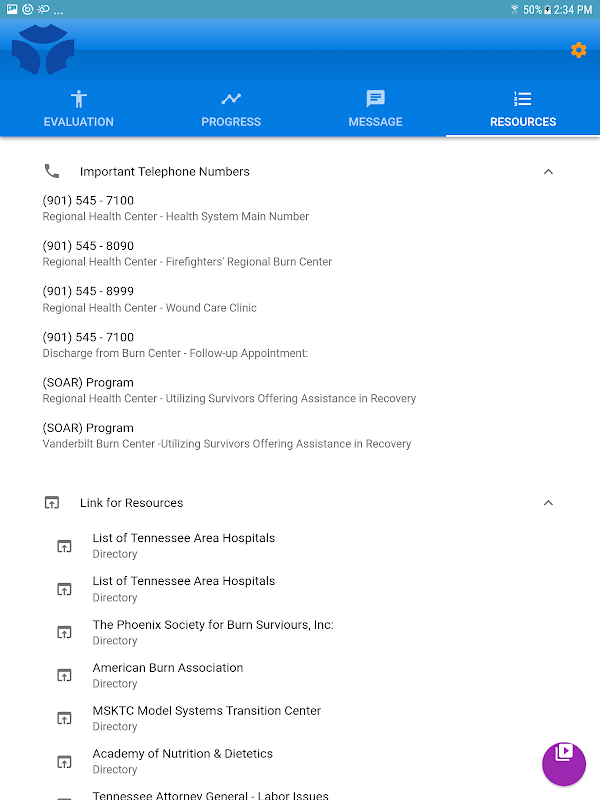
Task: Tap the purple video playlist button
Action: (x=563, y=764)
